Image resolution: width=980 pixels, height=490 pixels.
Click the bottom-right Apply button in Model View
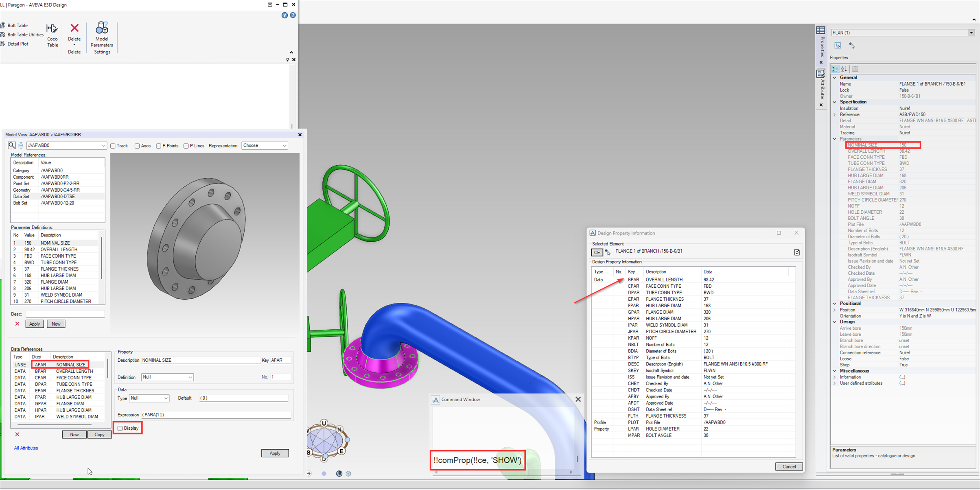click(x=275, y=453)
